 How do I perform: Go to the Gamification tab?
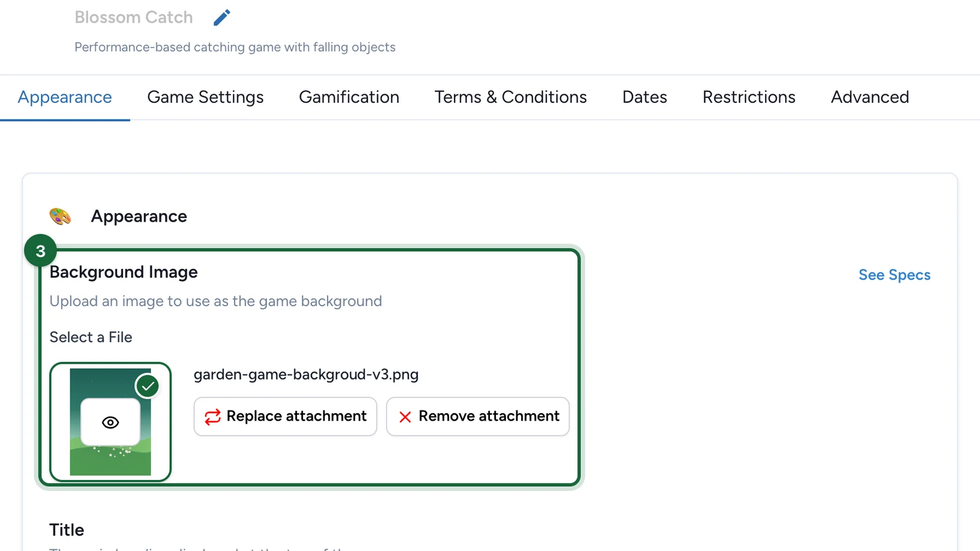[x=349, y=97]
